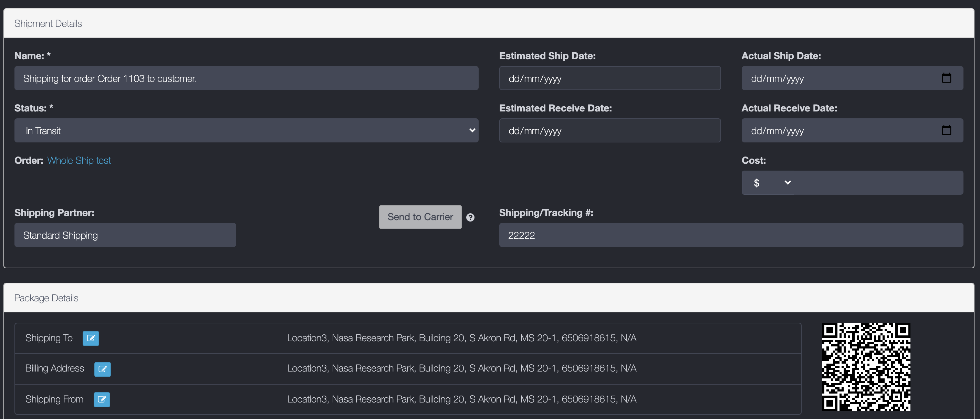The width and height of the screenshot is (980, 419).
Task: Expand the Status dropdown showing In Transit
Action: (x=246, y=130)
